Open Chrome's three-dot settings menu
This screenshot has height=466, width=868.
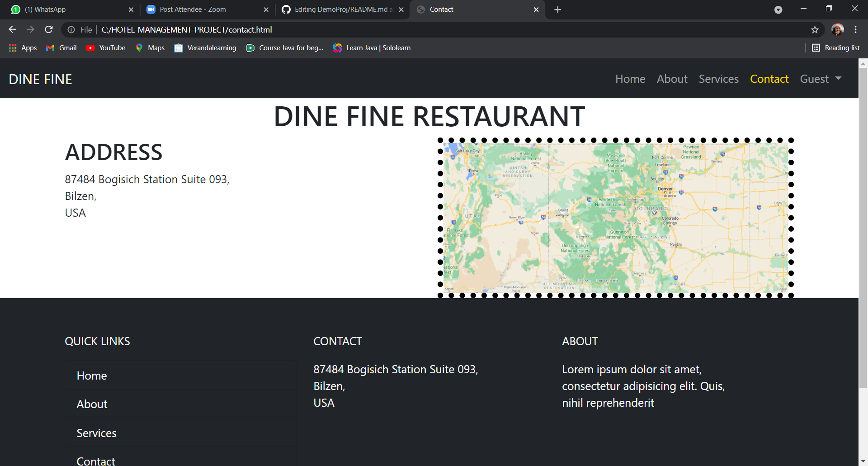(855, 29)
